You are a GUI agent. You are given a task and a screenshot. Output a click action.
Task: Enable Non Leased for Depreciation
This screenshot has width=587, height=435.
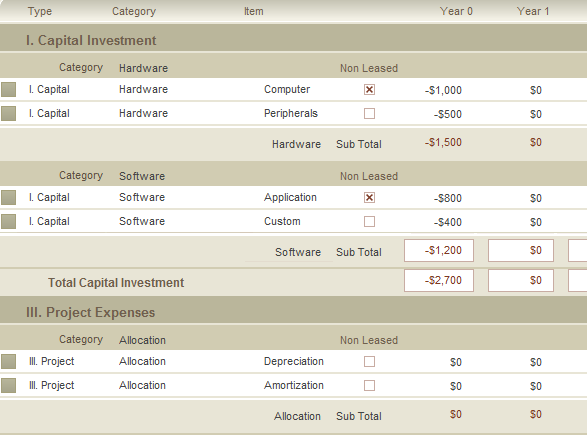tap(369, 362)
